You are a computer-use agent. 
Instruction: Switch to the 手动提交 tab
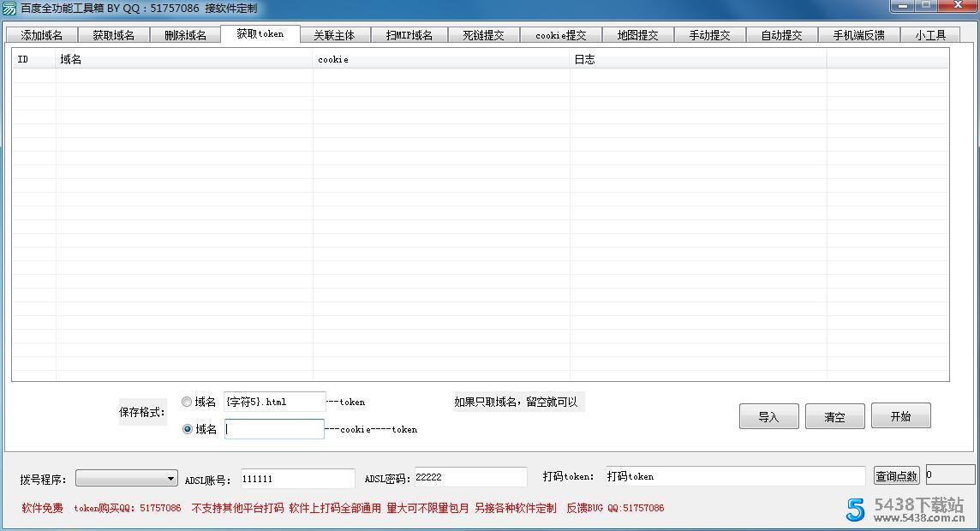(x=711, y=35)
